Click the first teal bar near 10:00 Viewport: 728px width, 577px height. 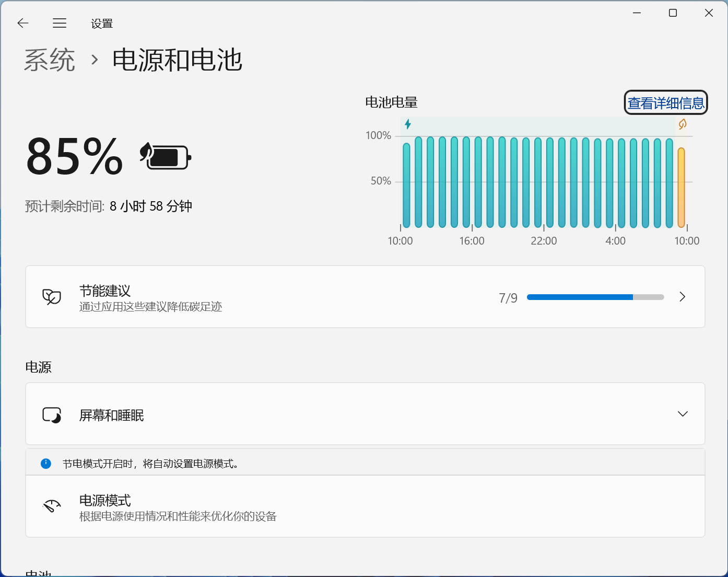405,186
